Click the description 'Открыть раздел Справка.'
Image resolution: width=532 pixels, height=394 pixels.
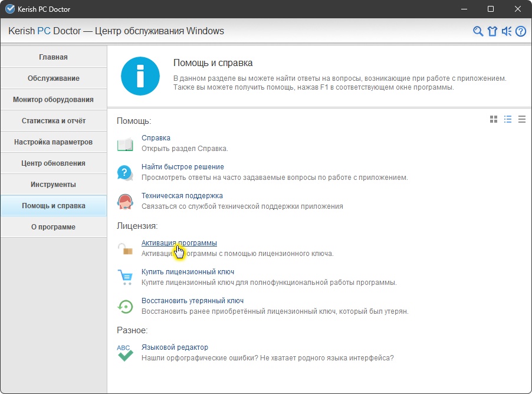coord(185,149)
